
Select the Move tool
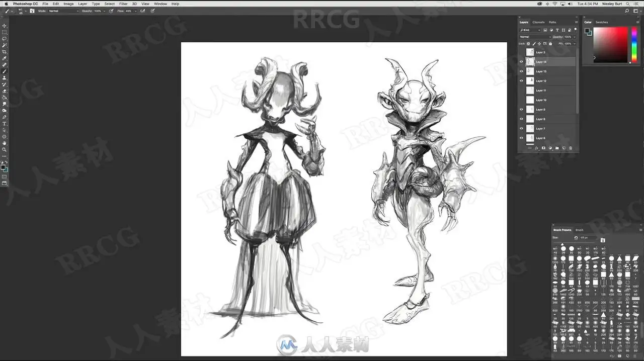click(4, 25)
